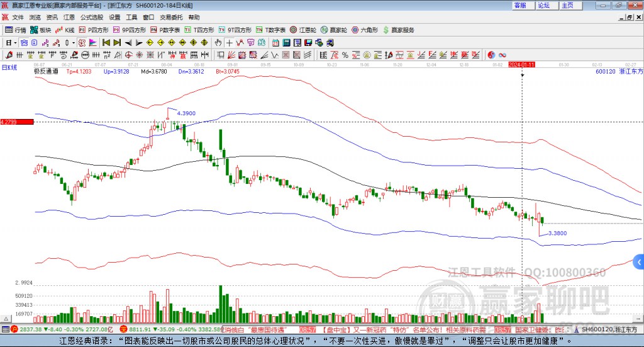The image size is (644, 347).
Task: Click the blue side panel expander arrow
Action: [x=639, y=262]
